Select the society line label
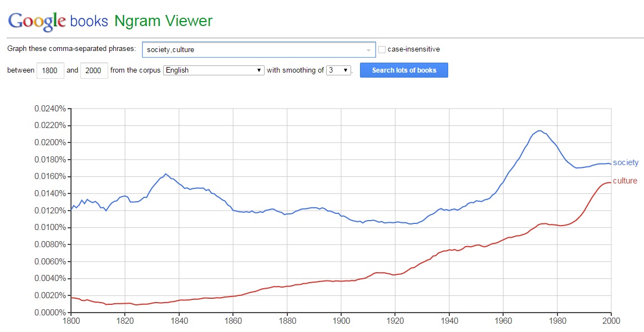 [625, 163]
